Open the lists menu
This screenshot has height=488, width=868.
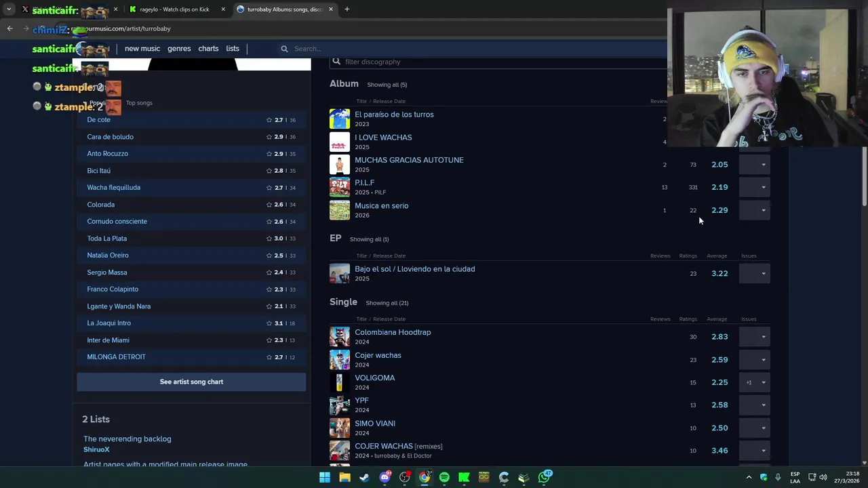point(233,49)
